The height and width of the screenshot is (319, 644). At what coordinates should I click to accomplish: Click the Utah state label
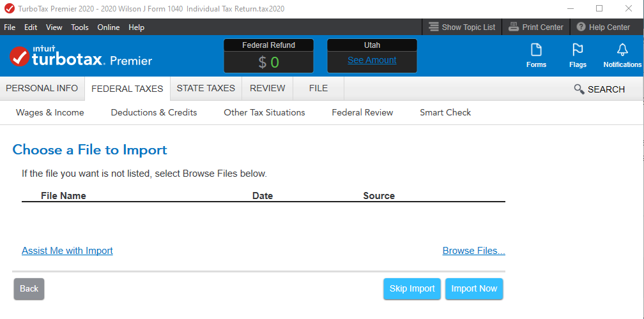[x=372, y=45]
